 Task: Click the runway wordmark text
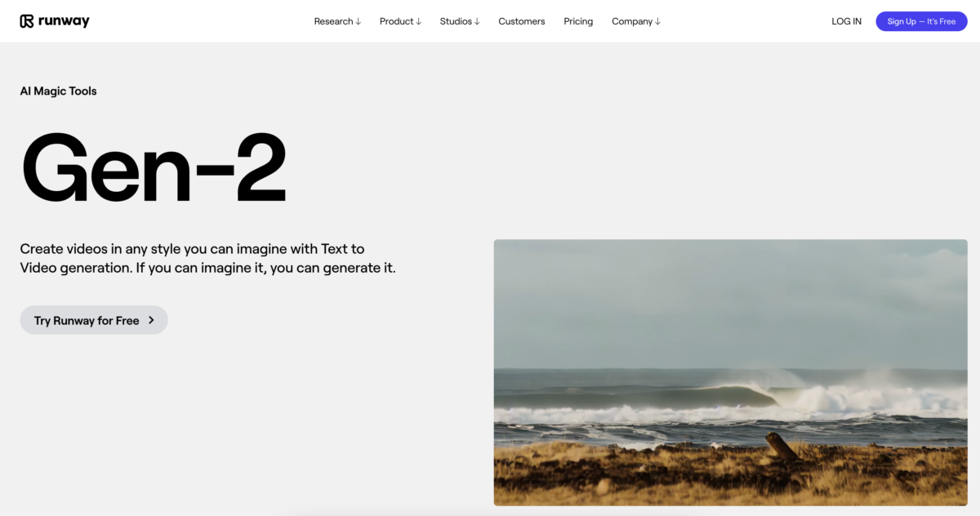64,21
